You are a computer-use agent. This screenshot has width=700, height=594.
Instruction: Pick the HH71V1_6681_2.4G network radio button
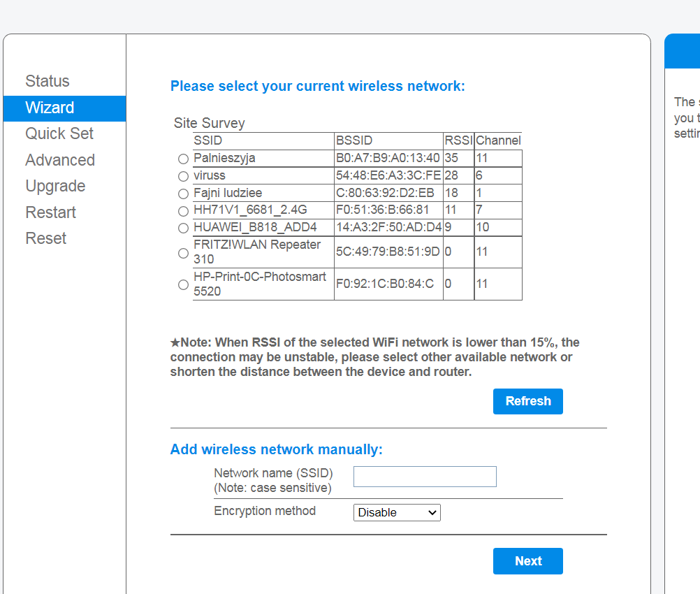(x=183, y=210)
